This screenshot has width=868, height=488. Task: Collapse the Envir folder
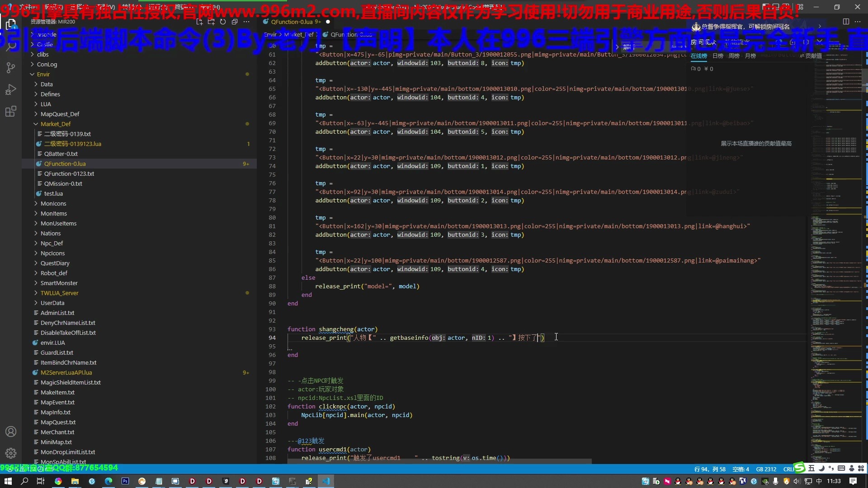[43, 74]
